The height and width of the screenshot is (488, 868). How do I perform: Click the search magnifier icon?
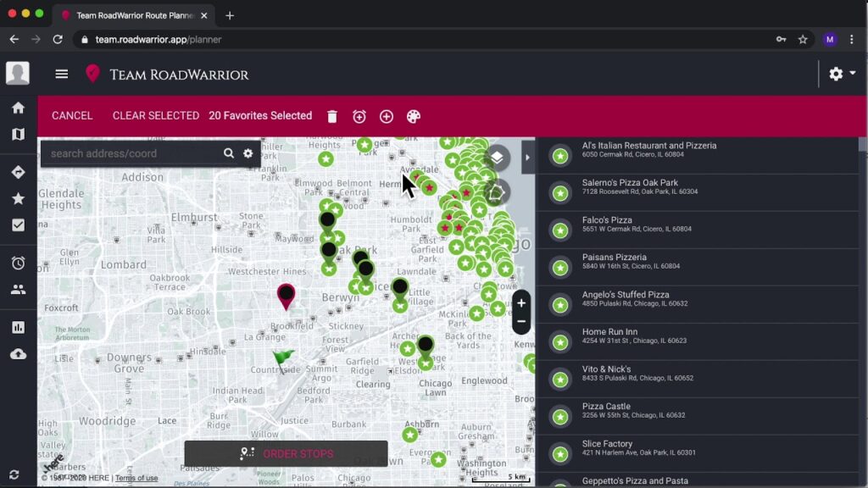(x=229, y=153)
